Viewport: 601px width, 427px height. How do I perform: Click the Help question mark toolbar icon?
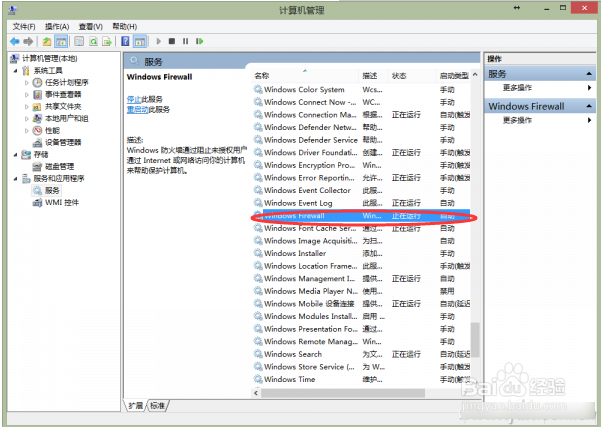pyautogui.click(x=125, y=41)
